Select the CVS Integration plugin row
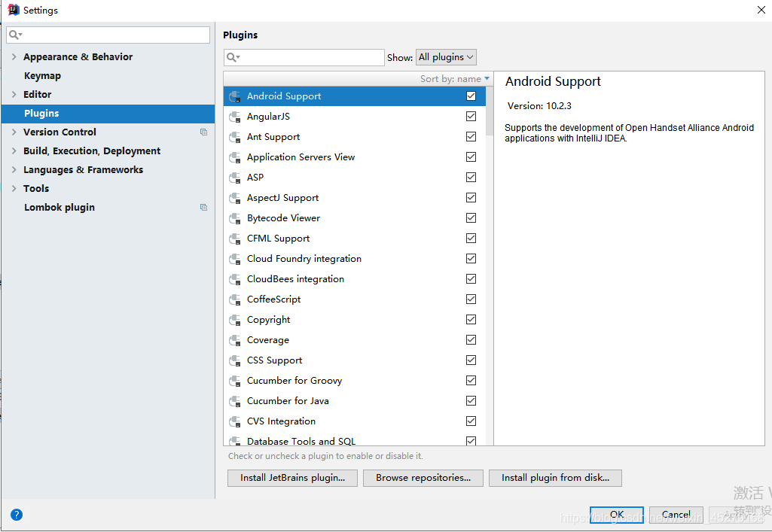The height and width of the screenshot is (532, 772). click(355, 421)
